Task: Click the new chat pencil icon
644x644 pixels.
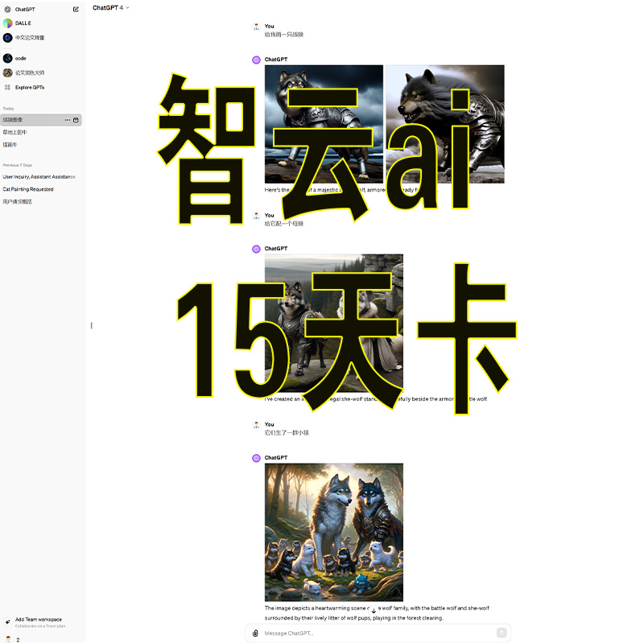Action: (x=76, y=9)
